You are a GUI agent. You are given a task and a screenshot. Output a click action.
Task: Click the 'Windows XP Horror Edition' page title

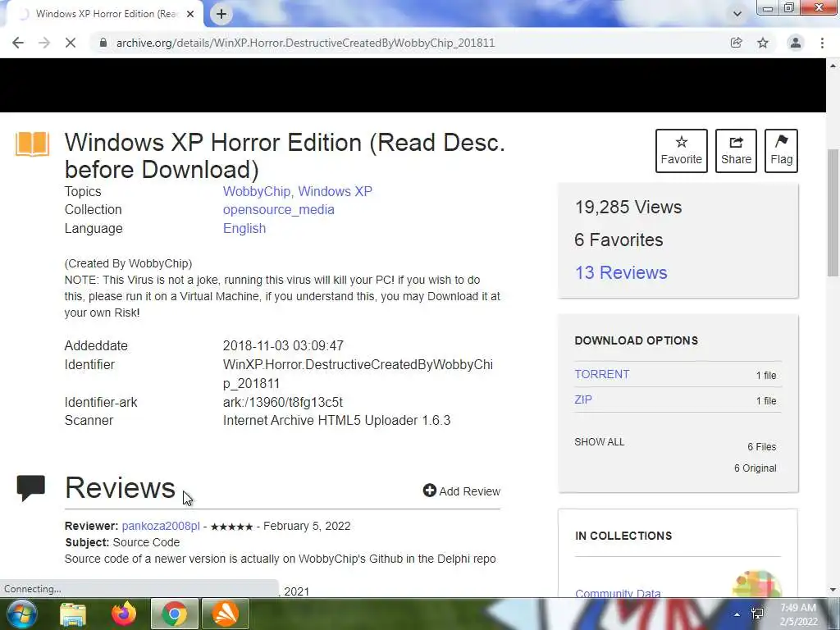[x=285, y=156]
